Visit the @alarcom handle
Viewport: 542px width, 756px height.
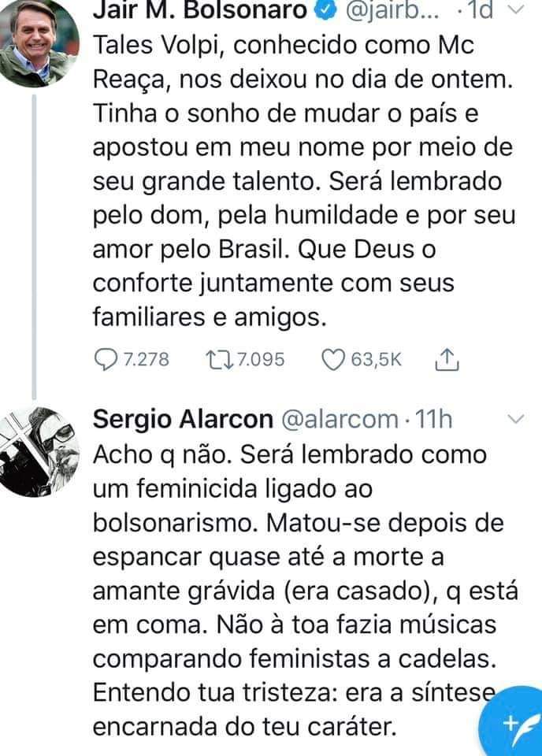(340, 419)
